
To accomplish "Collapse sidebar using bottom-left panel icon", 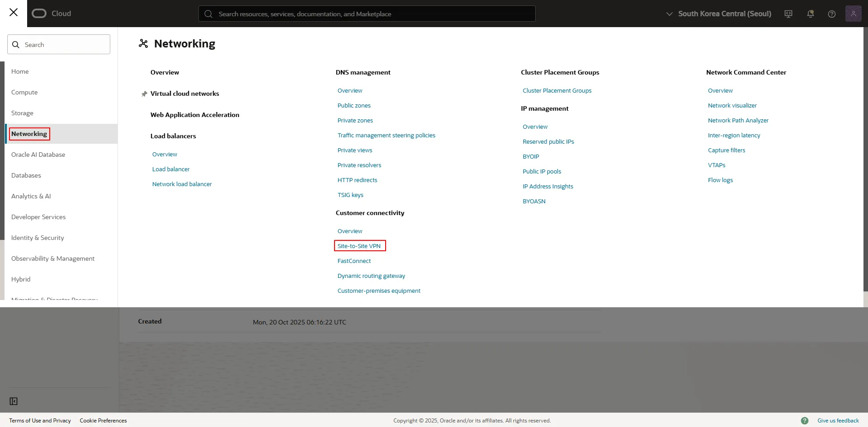I will click(x=14, y=401).
